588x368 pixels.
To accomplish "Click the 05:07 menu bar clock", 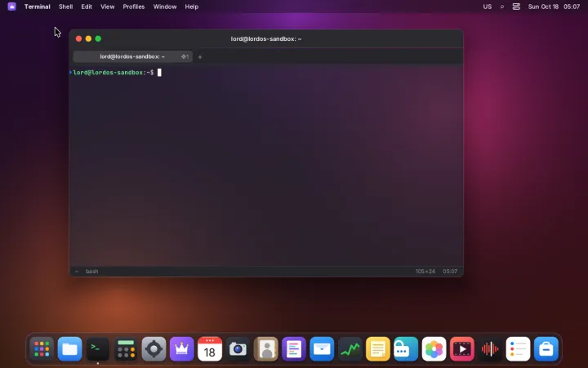I will [x=572, y=7].
